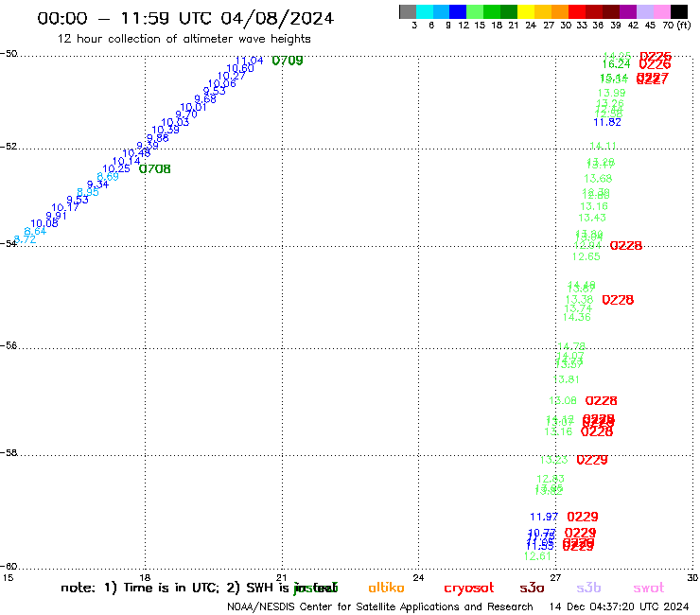
Task: Click the '9.34' wave height value
Action: (x=97, y=184)
